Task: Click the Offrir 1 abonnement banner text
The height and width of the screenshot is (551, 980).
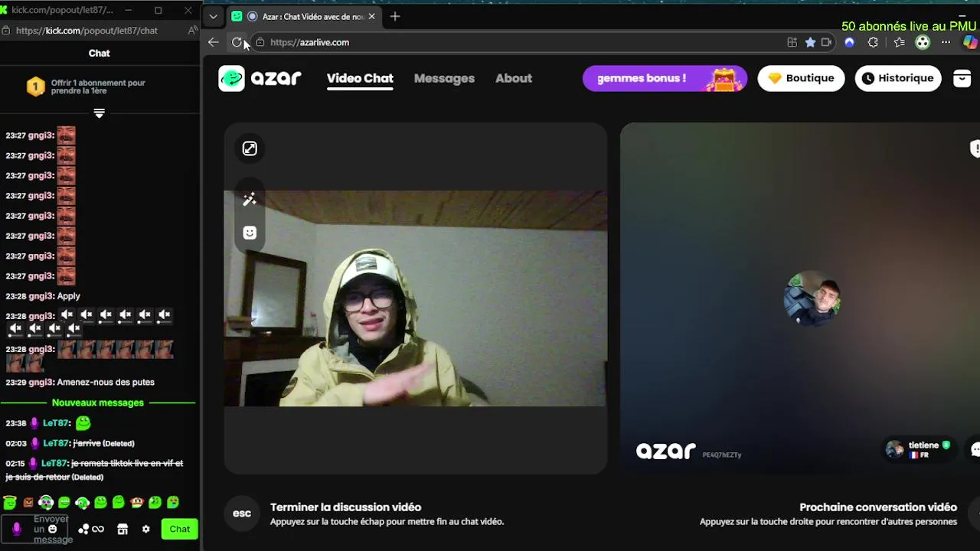Action: coord(98,86)
